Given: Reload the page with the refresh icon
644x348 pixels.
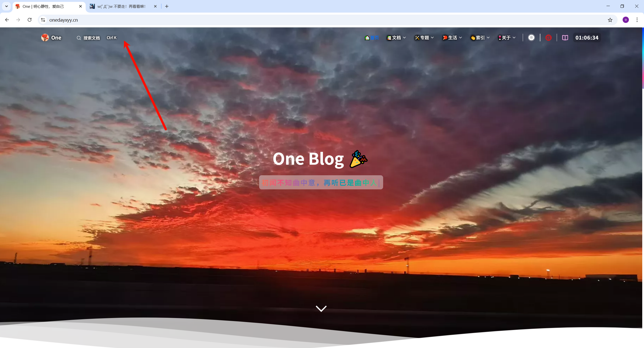Looking at the screenshot, I should (29, 20).
